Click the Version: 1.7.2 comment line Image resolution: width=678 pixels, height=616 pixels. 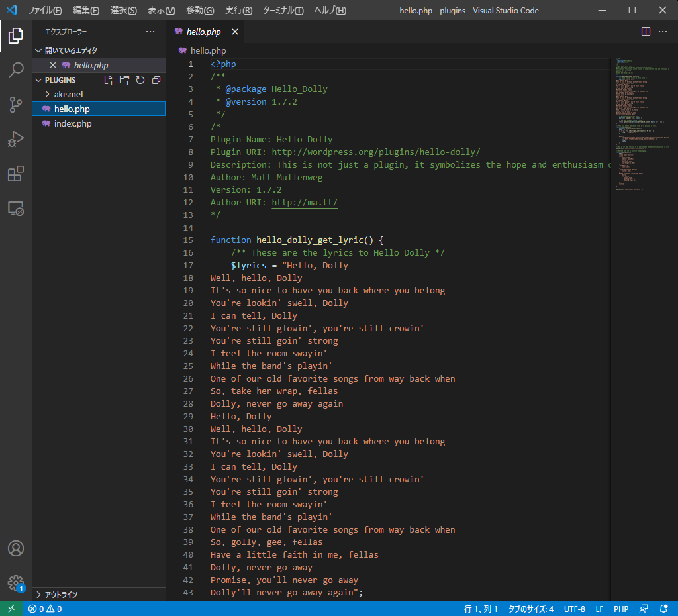click(x=246, y=190)
